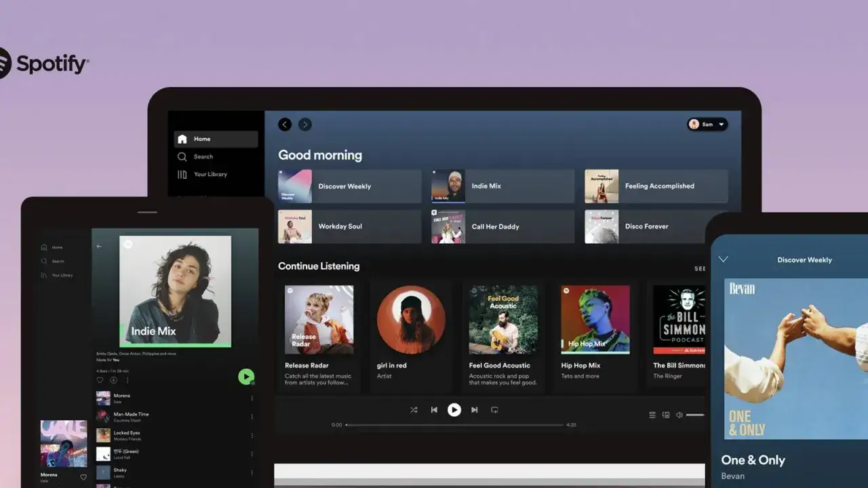Toggle repeat in the laptop player bar
Screen dimensions: 868x488
coord(494,410)
